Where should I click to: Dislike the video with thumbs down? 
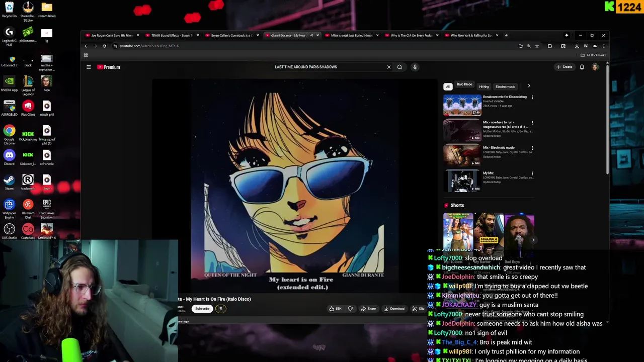tap(350, 309)
